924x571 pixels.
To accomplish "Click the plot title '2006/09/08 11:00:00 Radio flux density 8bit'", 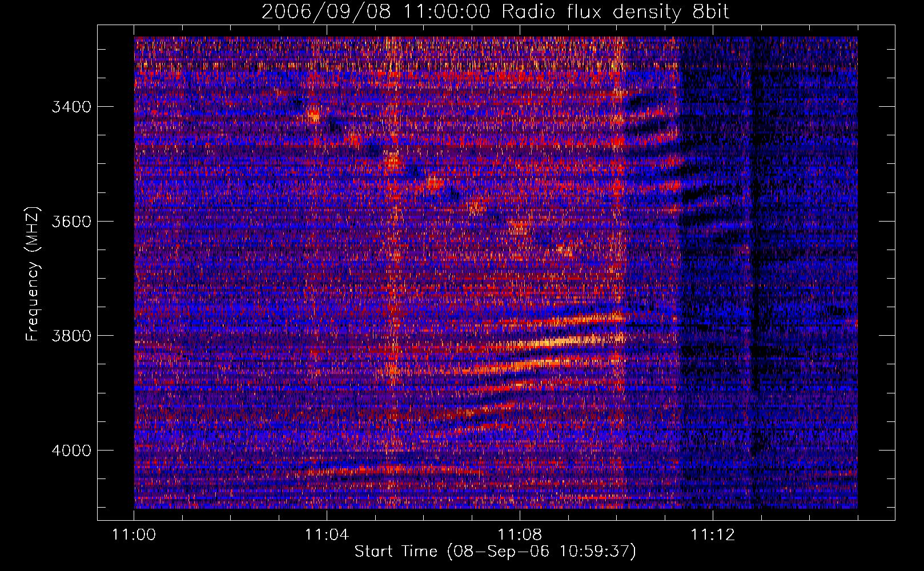I will click(496, 11).
